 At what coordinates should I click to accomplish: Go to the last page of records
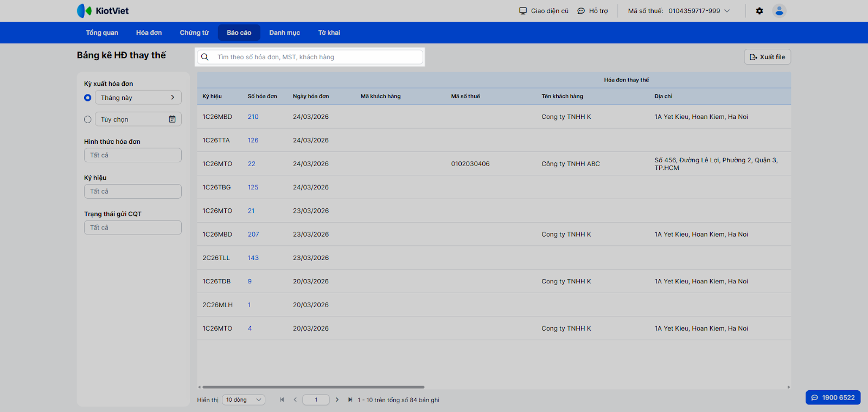[x=350, y=400]
